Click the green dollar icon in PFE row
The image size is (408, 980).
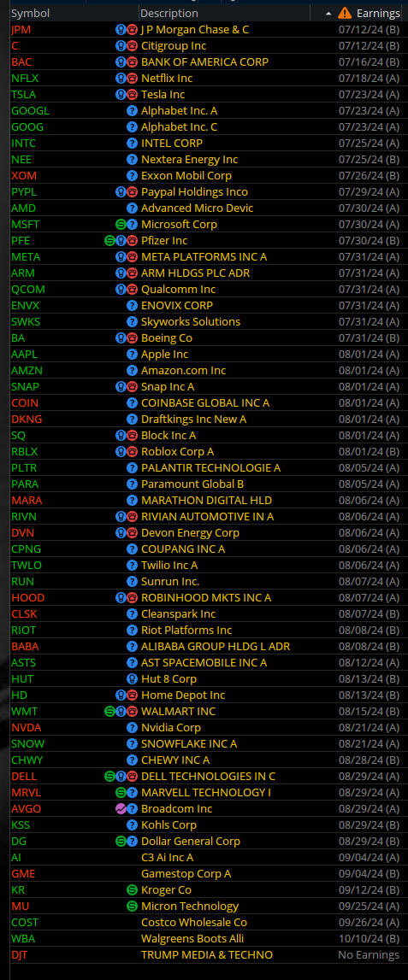[x=109, y=241]
